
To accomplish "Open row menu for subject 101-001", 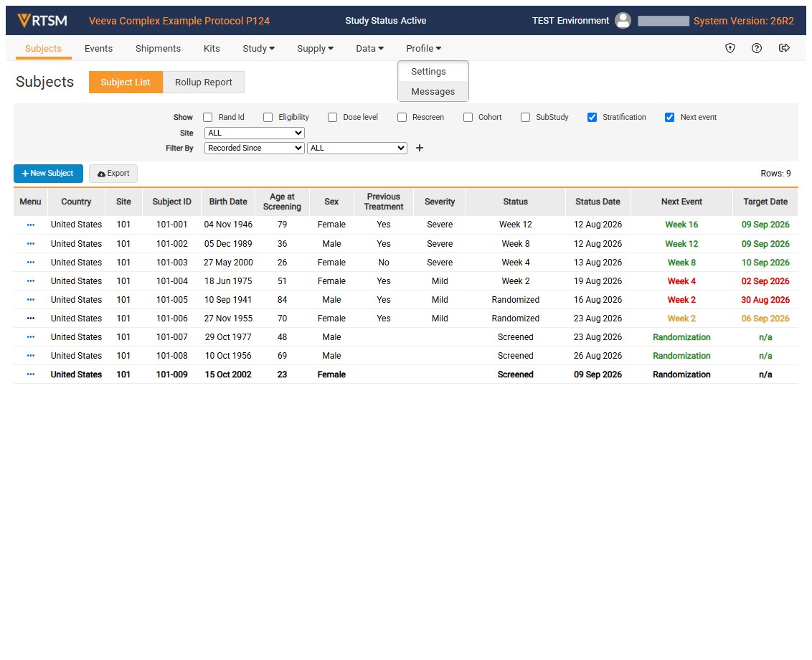I will pyautogui.click(x=31, y=225).
